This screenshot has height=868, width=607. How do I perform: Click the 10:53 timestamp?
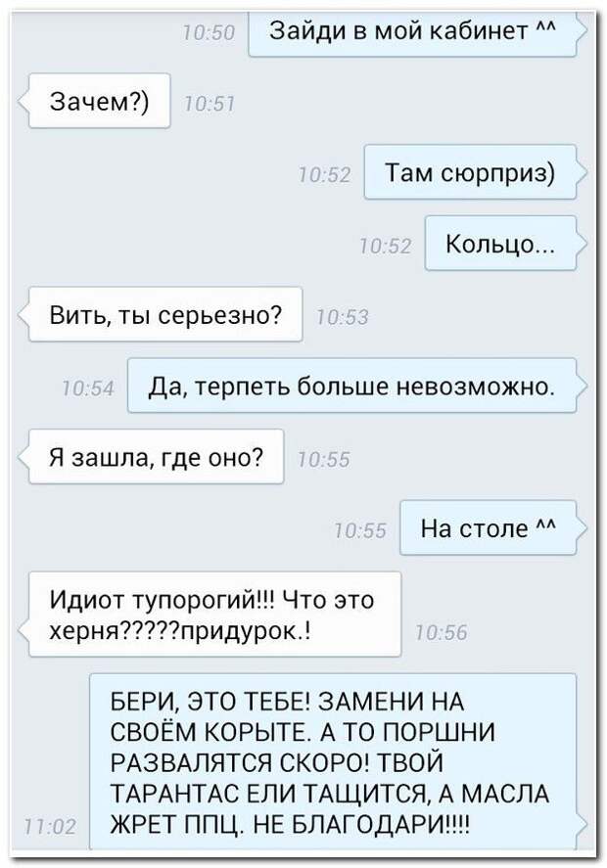tap(343, 317)
